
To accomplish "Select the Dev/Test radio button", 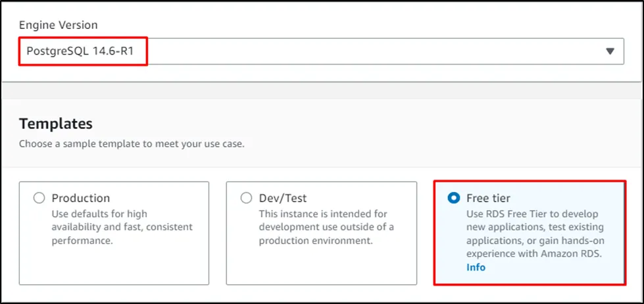I will 246,198.
